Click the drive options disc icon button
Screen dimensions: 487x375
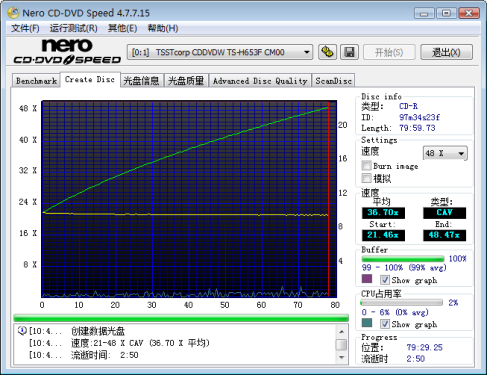[x=327, y=52]
